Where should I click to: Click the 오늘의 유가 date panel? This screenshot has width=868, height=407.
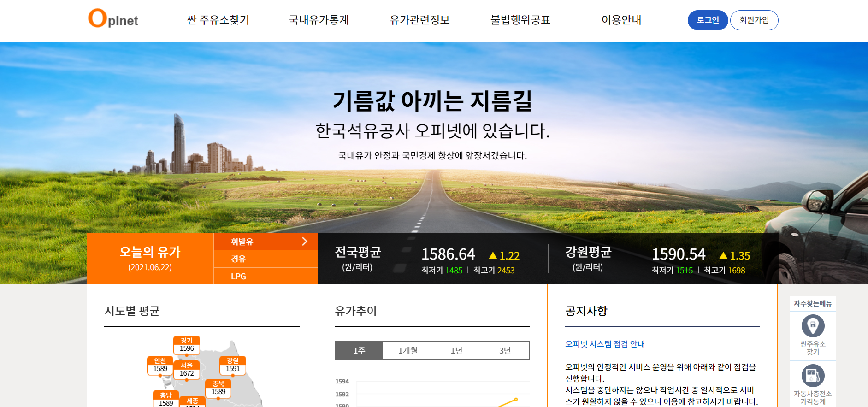pos(150,259)
